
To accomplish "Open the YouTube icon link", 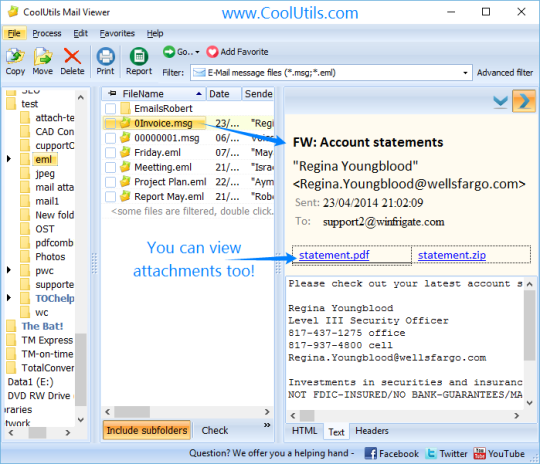I will coord(479,453).
